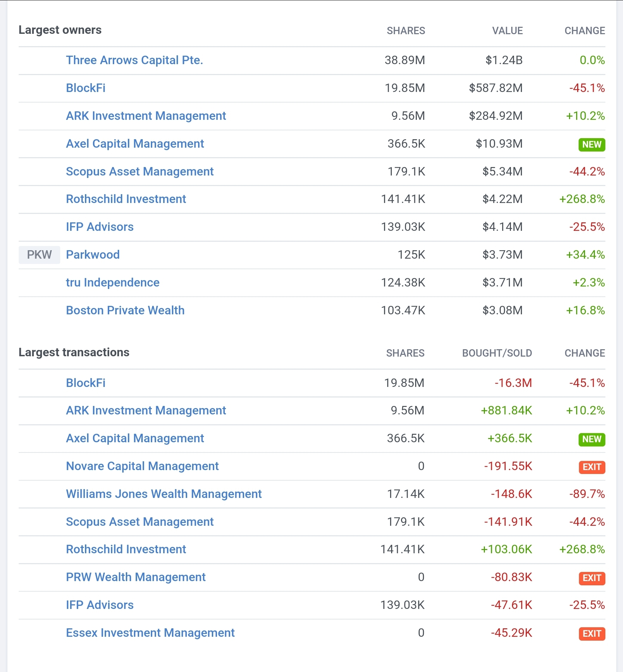Click the -47.61K bought/sold value
Screen dimensions: 623x672
[511, 605]
